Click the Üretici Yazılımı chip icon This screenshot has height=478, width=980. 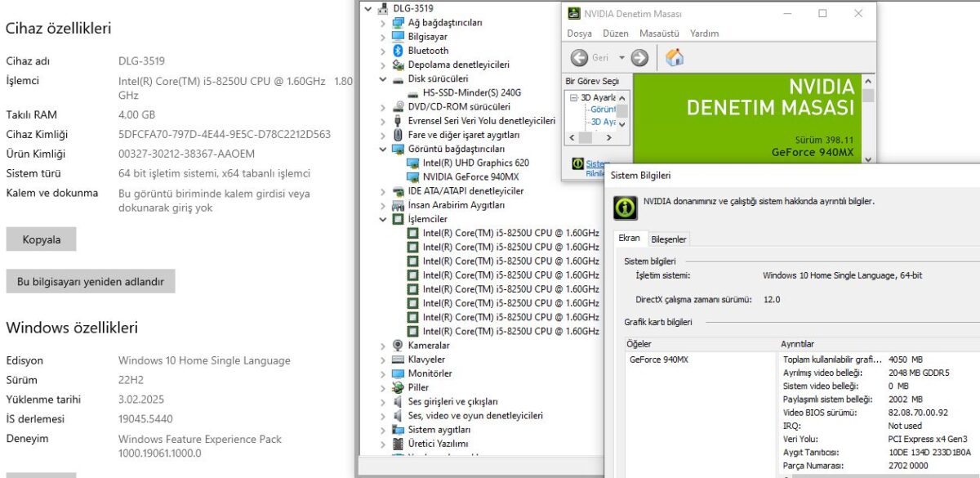point(398,444)
